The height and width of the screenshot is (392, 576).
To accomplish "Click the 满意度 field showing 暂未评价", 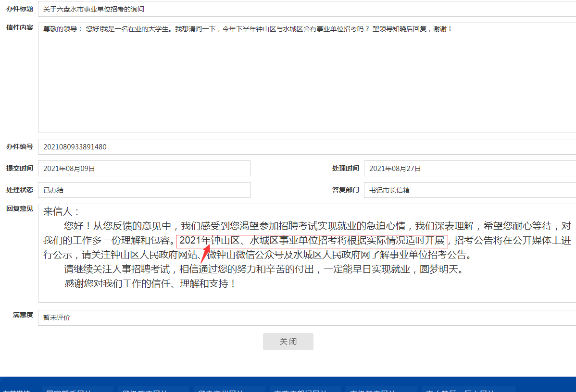I will tap(307, 318).
